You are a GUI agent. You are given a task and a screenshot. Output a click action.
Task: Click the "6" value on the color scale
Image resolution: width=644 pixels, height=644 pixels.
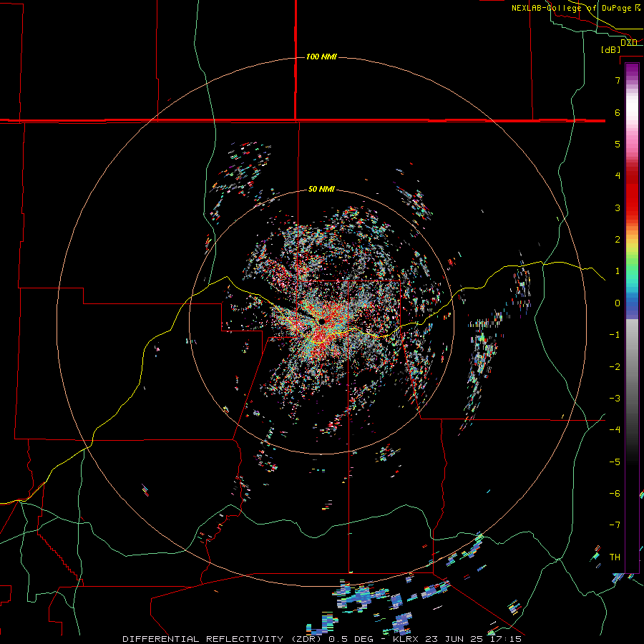[x=618, y=112]
